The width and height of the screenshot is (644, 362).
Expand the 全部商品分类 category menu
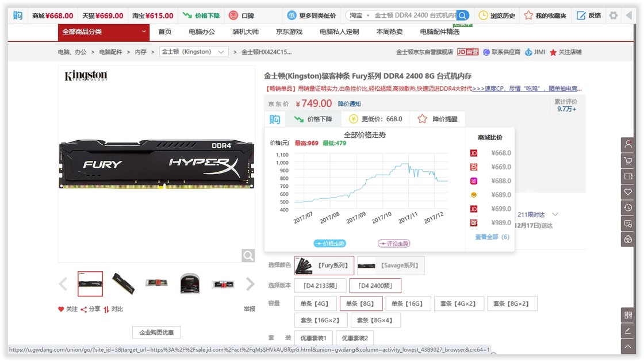tap(104, 32)
